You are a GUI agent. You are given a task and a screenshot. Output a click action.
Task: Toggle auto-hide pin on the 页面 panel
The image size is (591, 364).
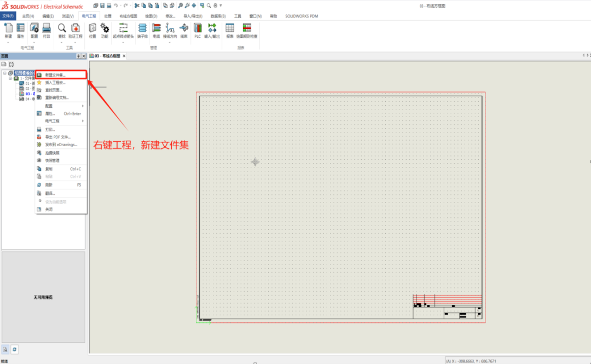click(79, 56)
